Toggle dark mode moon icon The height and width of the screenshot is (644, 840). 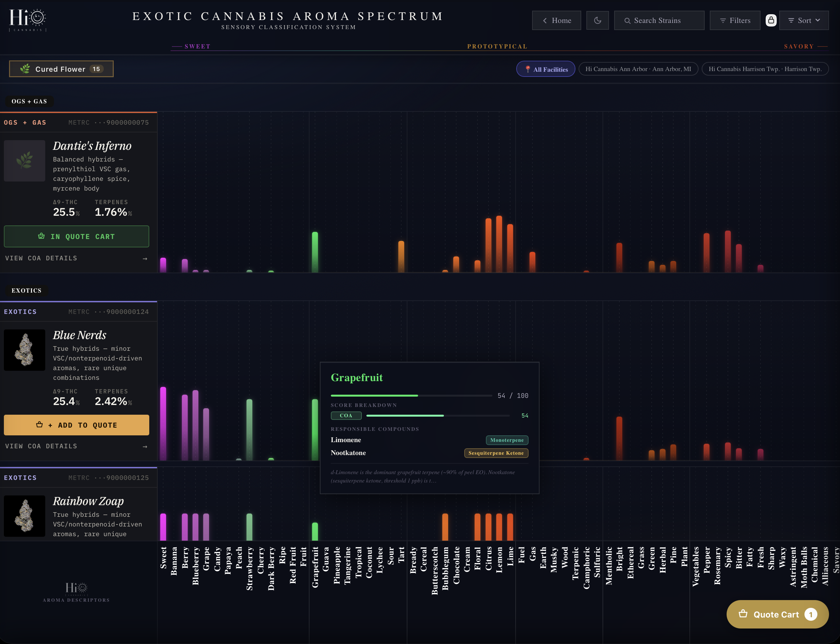pyautogui.click(x=597, y=20)
